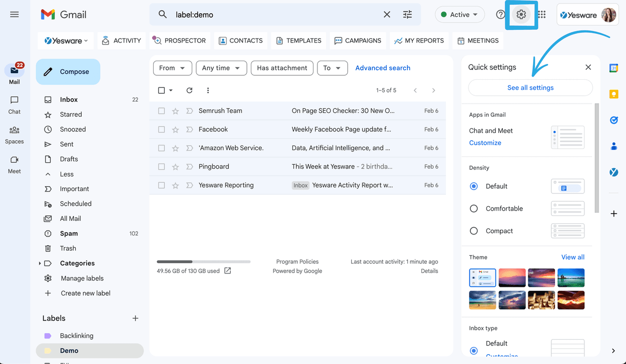
Task: Refresh the email list
Action: [x=189, y=90]
